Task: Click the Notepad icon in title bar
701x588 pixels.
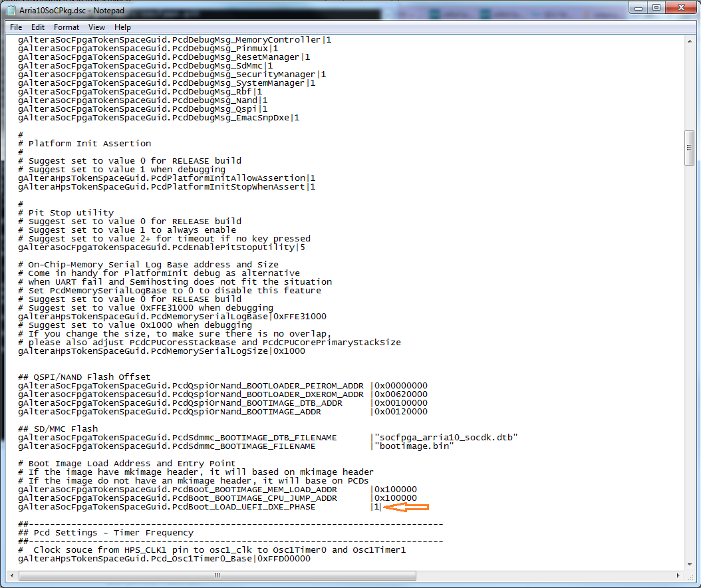Action: pos(11,10)
